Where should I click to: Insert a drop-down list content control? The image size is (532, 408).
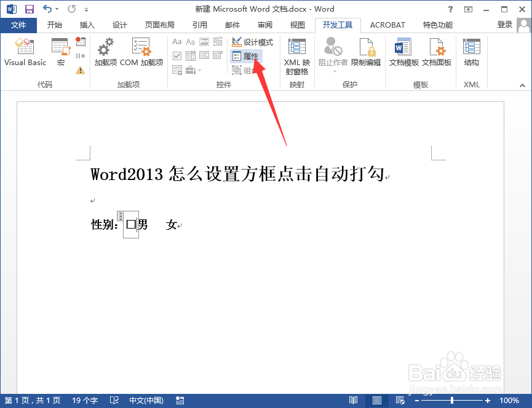(204, 55)
